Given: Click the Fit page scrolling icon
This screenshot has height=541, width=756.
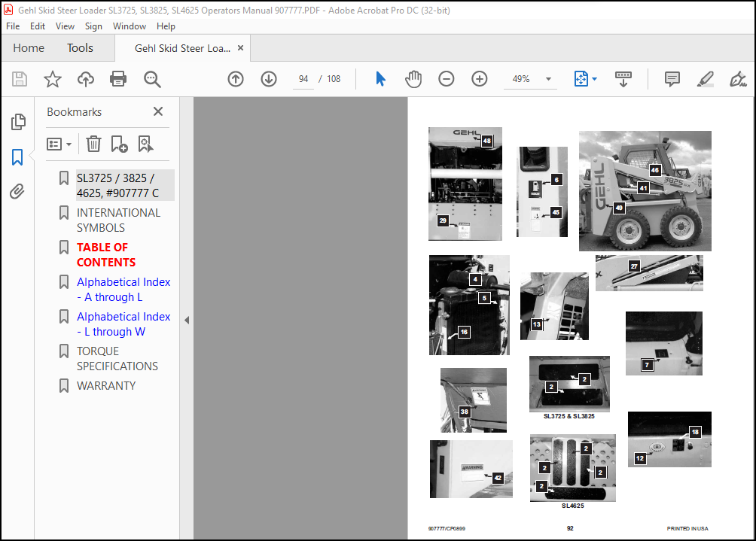Looking at the screenshot, I should coord(581,79).
